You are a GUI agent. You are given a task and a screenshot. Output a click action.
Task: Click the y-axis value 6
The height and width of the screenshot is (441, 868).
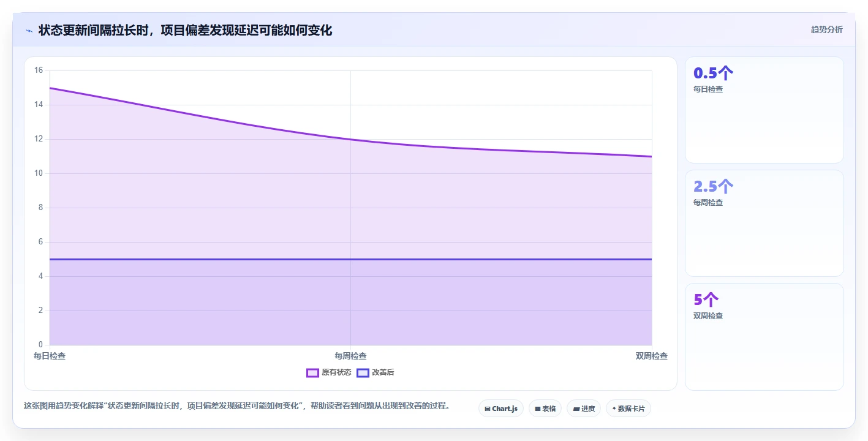point(40,242)
